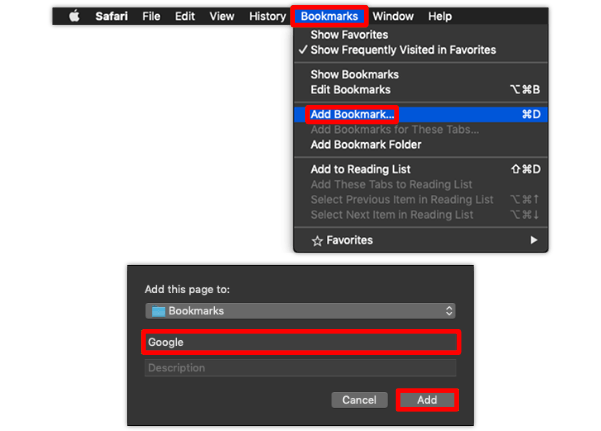Choose Add Bookmark... menu item
The height and width of the screenshot is (431, 601).
pos(420,114)
